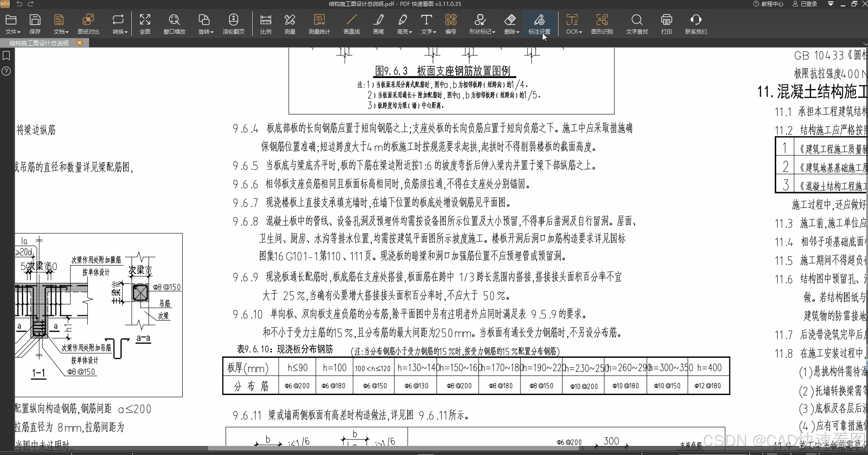Click the 次梁宽 label in diagram
The image size is (868, 455).
click(140, 270)
